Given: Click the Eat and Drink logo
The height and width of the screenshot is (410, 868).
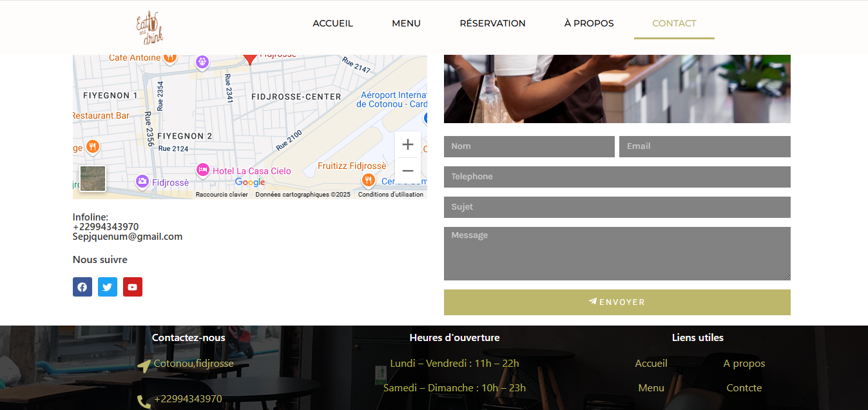Looking at the screenshot, I should [x=149, y=28].
